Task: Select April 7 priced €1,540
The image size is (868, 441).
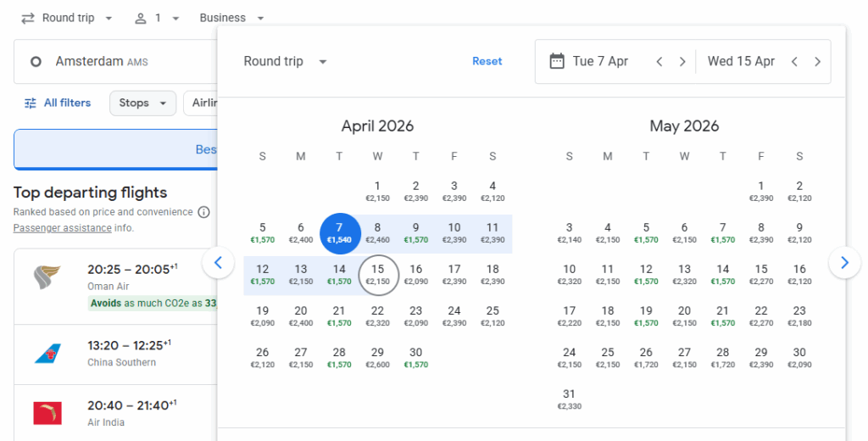Action: pyautogui.click(x=339, y=233)
